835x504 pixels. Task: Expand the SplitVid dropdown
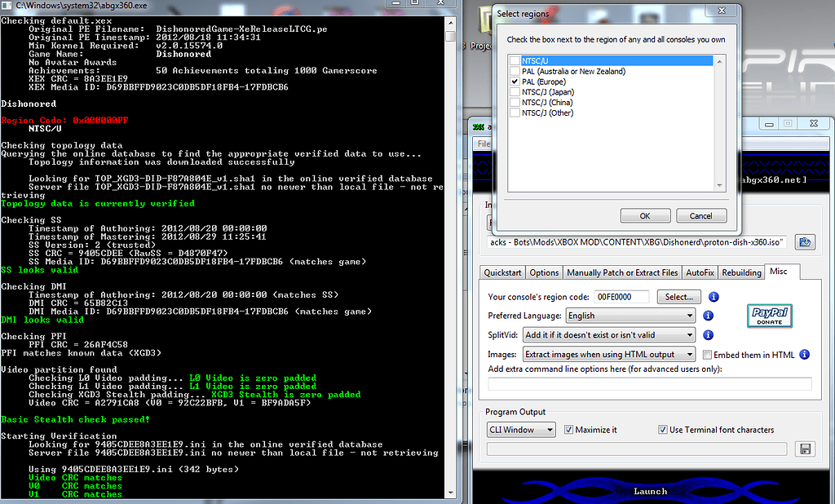608,335
